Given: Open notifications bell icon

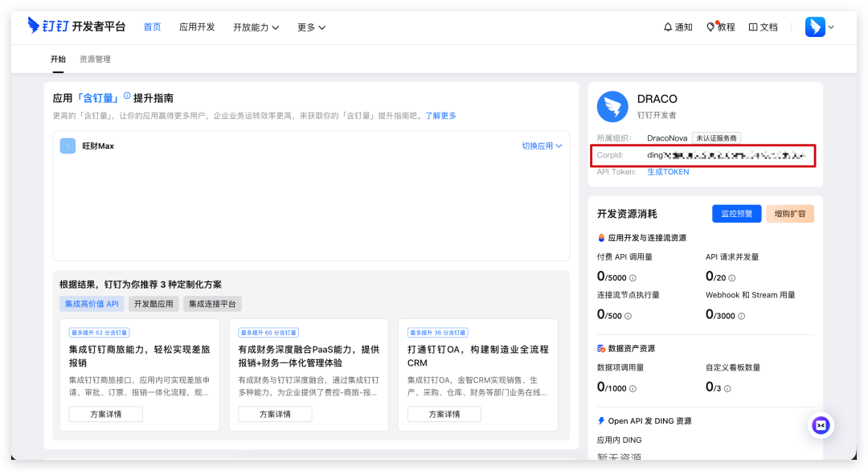Looking at the screenshot, I should (x=668, y=27).
